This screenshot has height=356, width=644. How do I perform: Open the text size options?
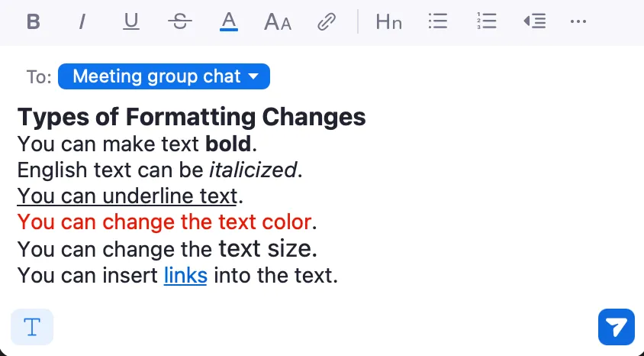pos(278,22)
